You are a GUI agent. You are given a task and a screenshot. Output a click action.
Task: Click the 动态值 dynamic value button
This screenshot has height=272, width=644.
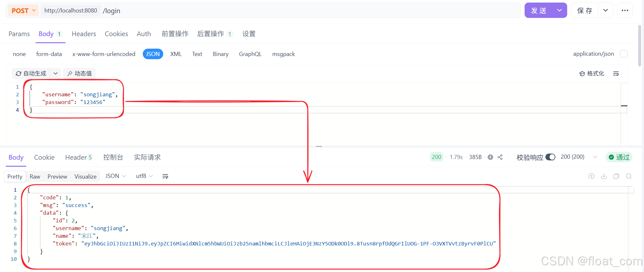tap(79, 74)
